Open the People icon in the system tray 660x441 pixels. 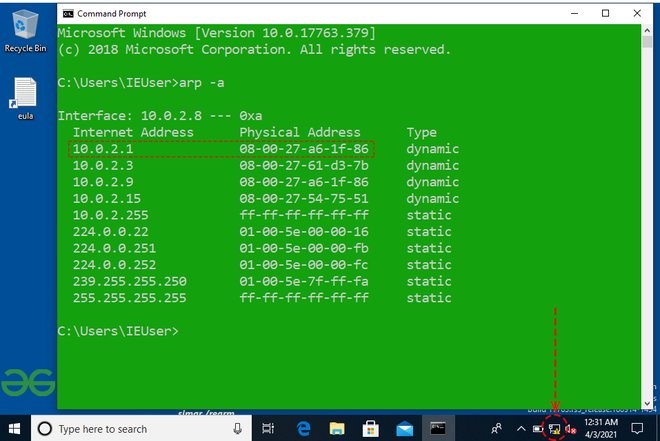pos(497,429)
